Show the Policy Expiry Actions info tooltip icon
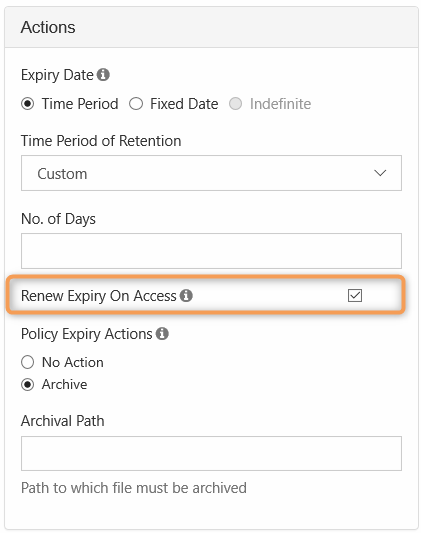The image size is (421, 533). click(162, 333)
